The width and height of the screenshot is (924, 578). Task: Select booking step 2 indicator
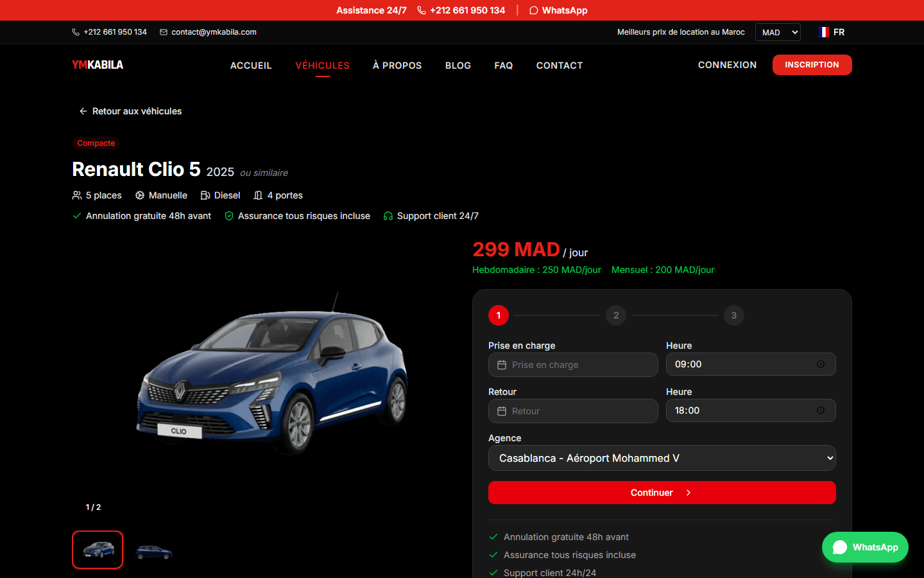click(x=616, y=315)
